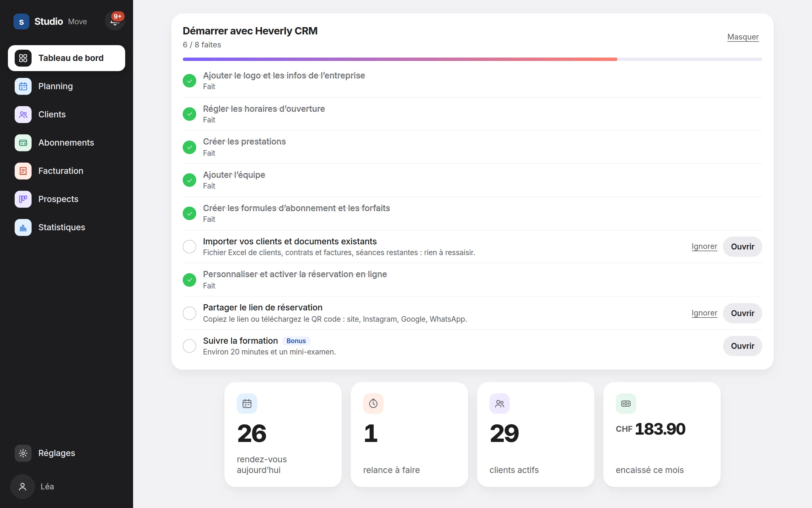The image size is (812, 508).
Task: Click the banknote icon on encaissé card
Action: 626,404
